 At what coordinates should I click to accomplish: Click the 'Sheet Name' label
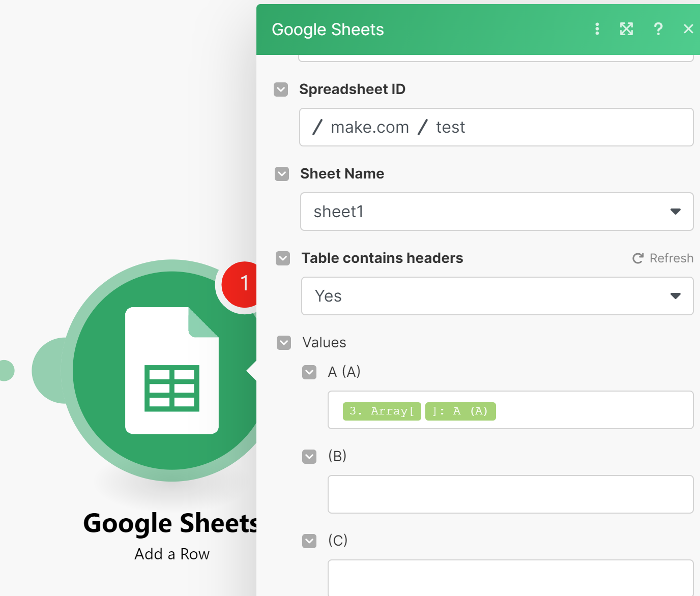[342, 174]
